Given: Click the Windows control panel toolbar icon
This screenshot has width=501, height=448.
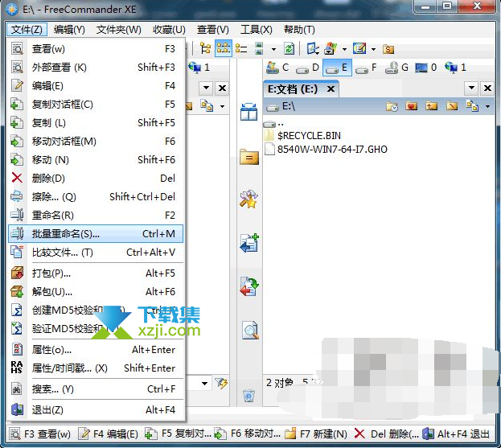Looking at the screenshot, I should point(331,49).
